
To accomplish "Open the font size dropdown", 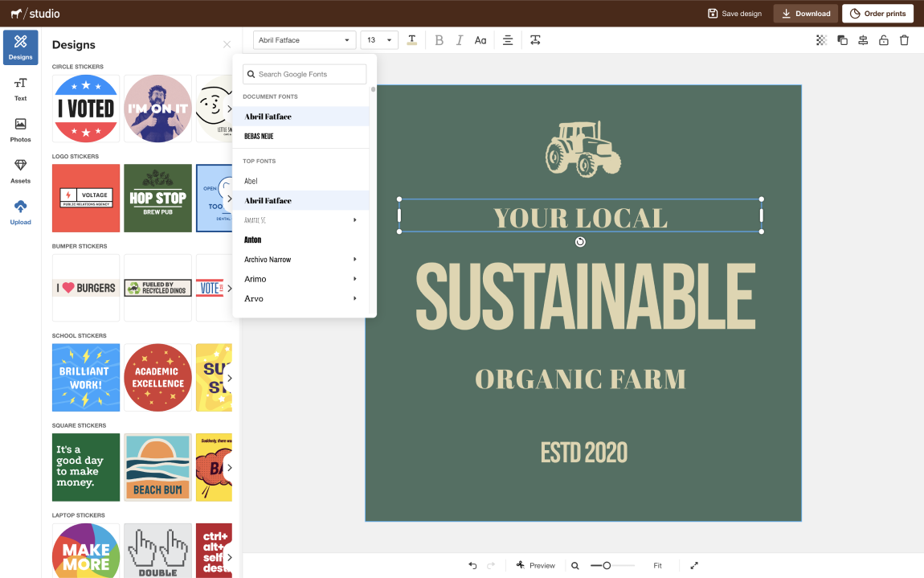I will 379,40.
